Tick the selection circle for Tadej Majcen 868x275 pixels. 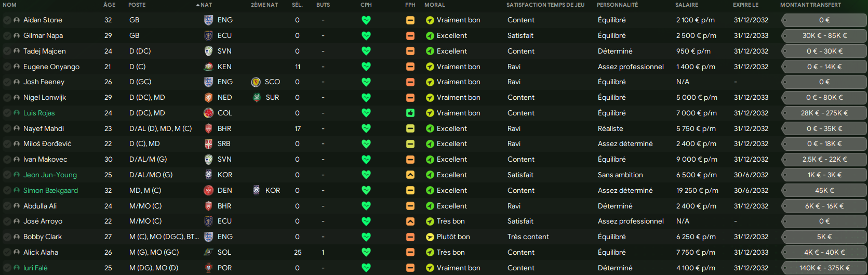coord(7,51)
